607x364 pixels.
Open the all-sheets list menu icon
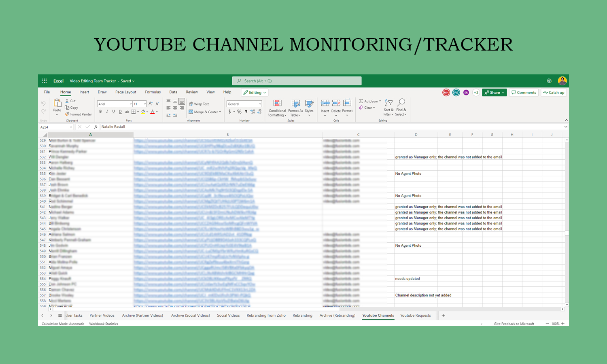point(60,315)
